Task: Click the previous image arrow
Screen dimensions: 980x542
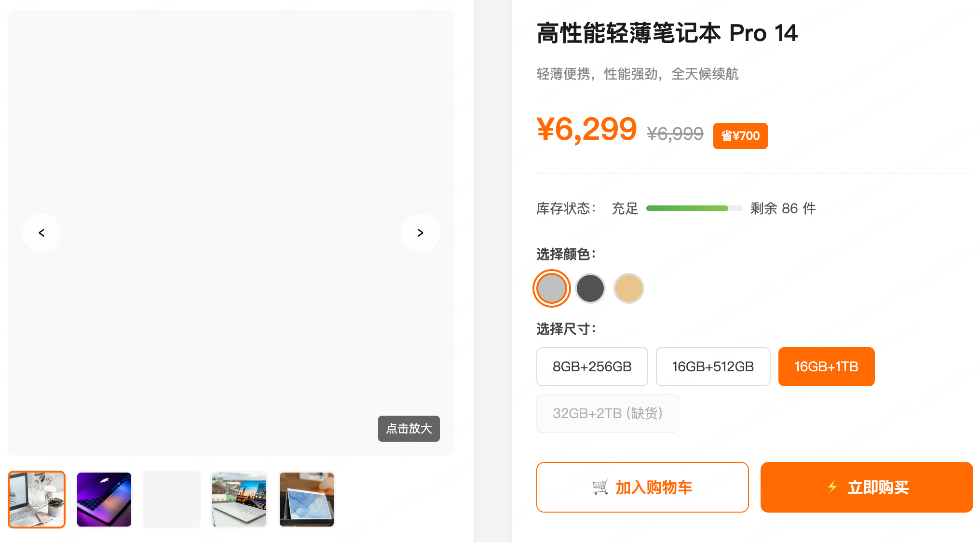Action: (41, 233)
